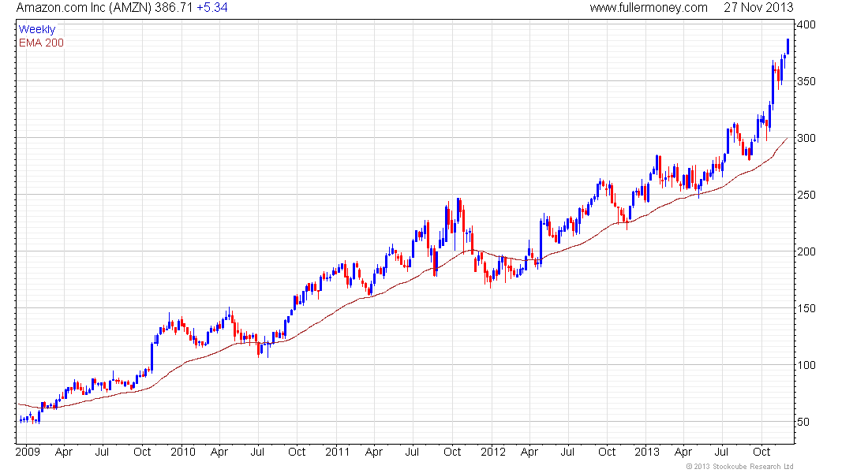Click the 386.71 price value

pos(174,8)
